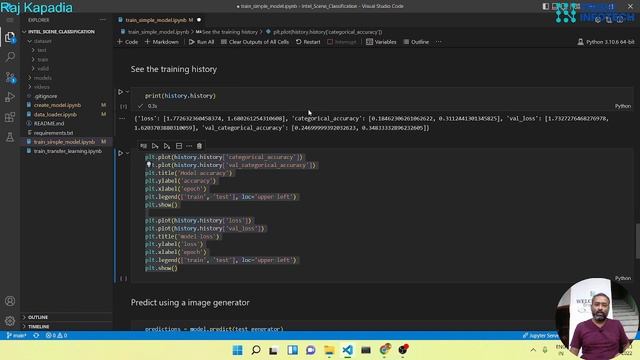The height and width of the screenshot is (360, 640).
Task: Click Execute Cell and Below icon
Action: coord(167,146)
